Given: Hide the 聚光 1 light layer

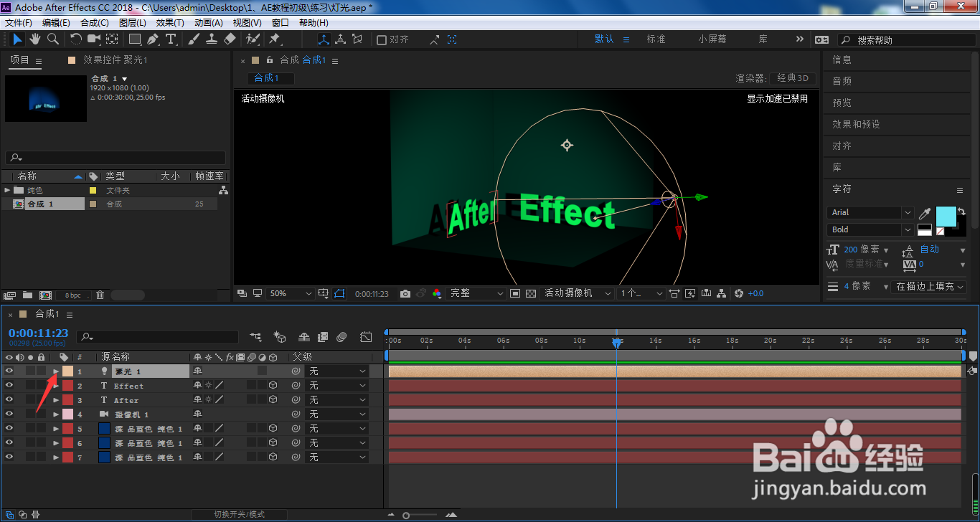Looking at the screenshot, I should coord(9,371).
